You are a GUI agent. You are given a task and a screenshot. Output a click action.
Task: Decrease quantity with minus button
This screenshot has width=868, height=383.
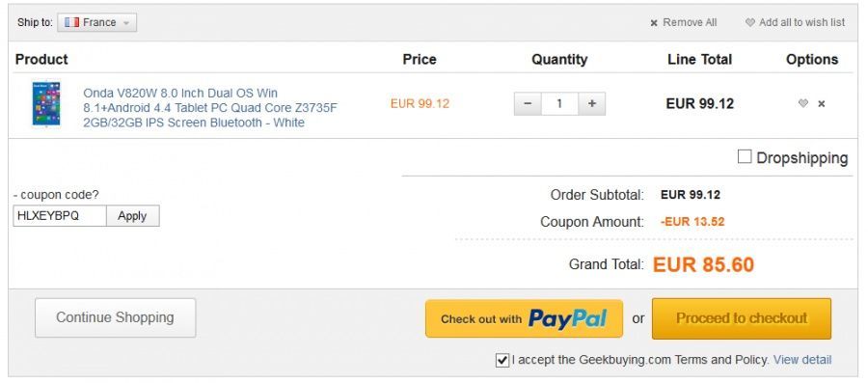point(528,103)
